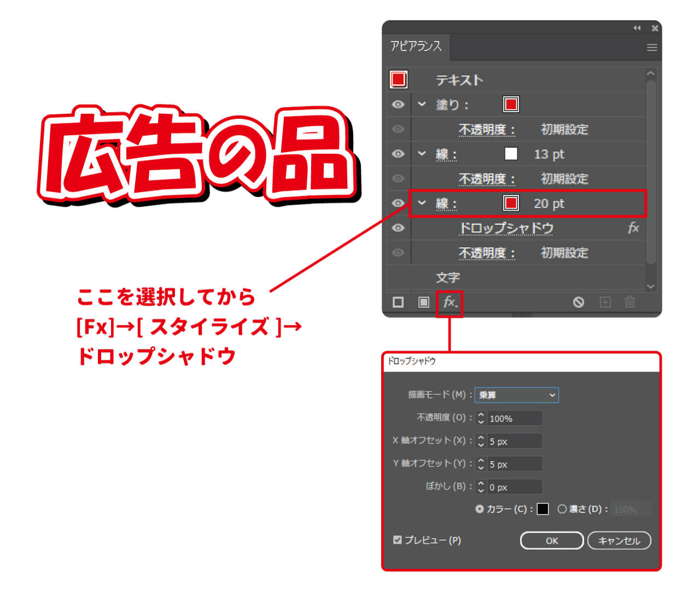Image resolution: width=700 pixels, height=589 pixels.
Task: Click the black shadow color swatch
Action: click(543, 509)
